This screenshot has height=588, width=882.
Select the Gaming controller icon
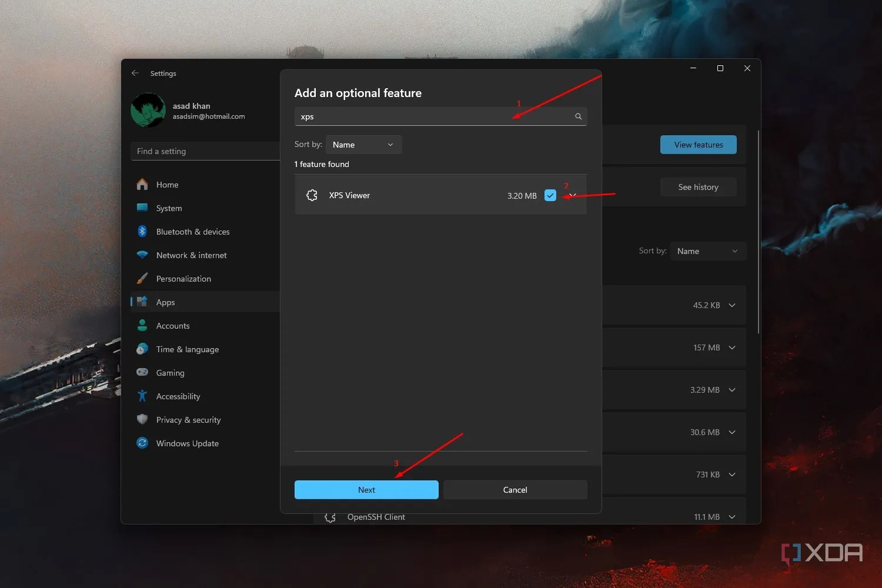(142, 372)
